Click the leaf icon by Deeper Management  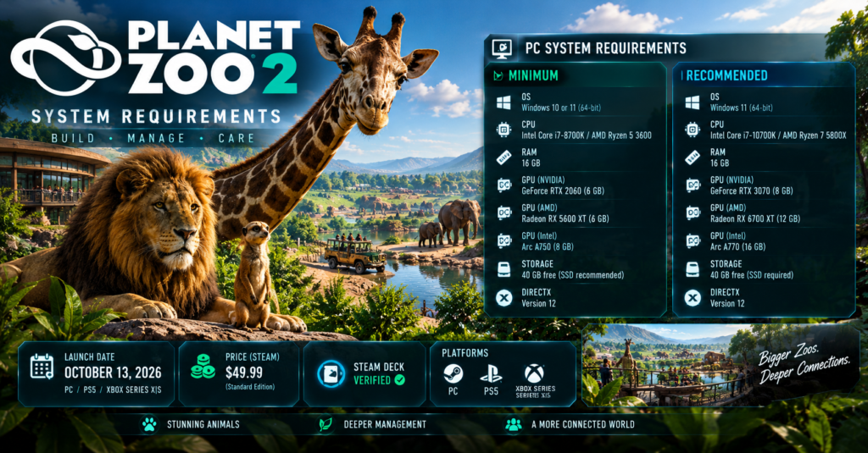coord(325,425)
